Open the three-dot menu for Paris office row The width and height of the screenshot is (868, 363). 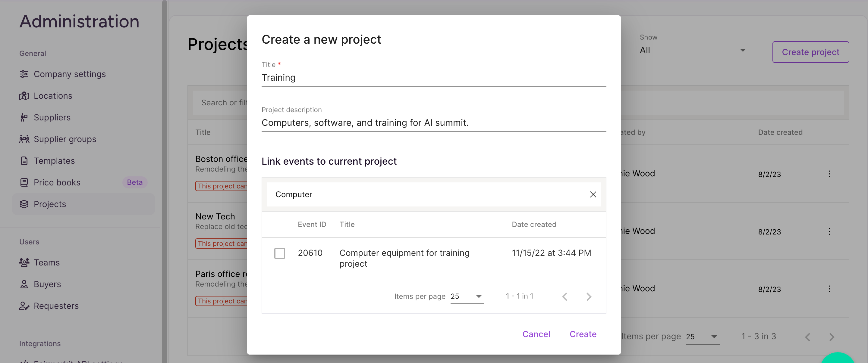pyautogui.click(x=829, y=289)
